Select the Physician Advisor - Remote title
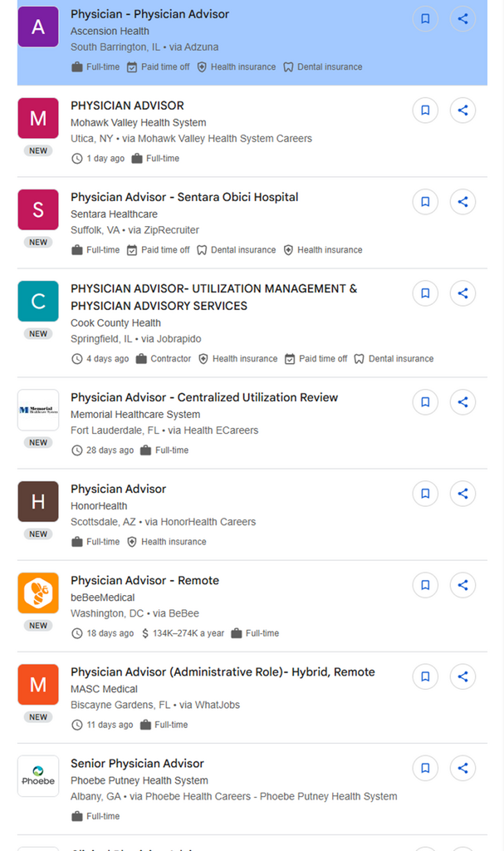504x851 pixels. click(144, 580)
